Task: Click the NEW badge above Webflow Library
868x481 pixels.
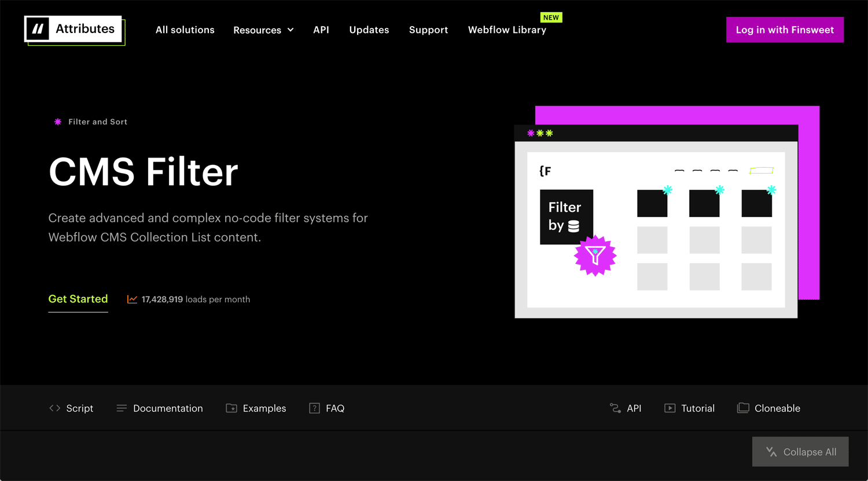Action: (x=551, y=17)
